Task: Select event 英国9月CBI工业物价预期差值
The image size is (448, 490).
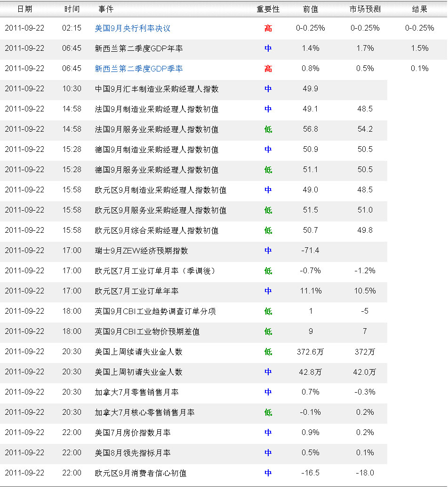Action: tap(147, 332)
